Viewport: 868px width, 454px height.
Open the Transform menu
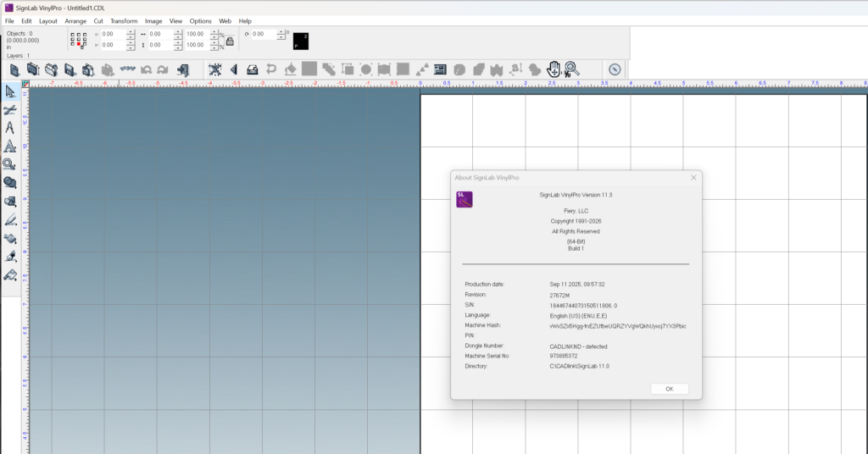pos(124,21)
